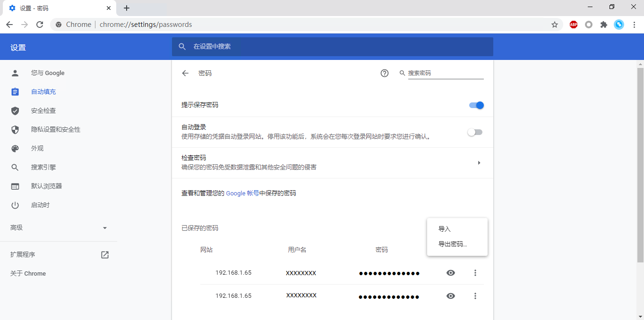Open the Extensions puzzle piece menu
The image size is (644, 320).
(x=604, y=25)
